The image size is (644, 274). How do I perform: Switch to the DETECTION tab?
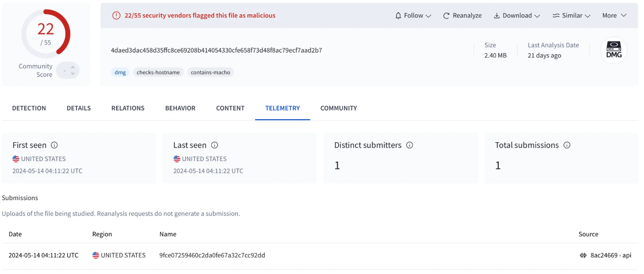pos(29,108)
